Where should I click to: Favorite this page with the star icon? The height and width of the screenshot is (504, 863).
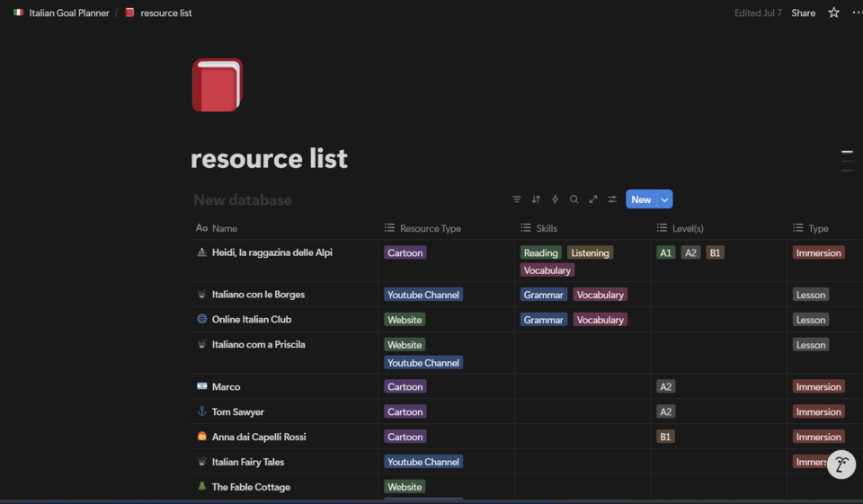point(833,13)
